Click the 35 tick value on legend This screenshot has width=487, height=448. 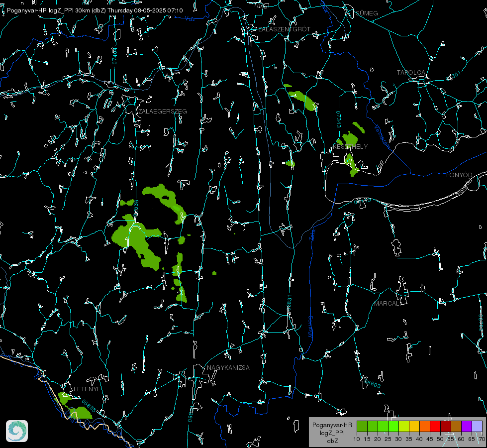pyautogui.click(x=409, y=439)
